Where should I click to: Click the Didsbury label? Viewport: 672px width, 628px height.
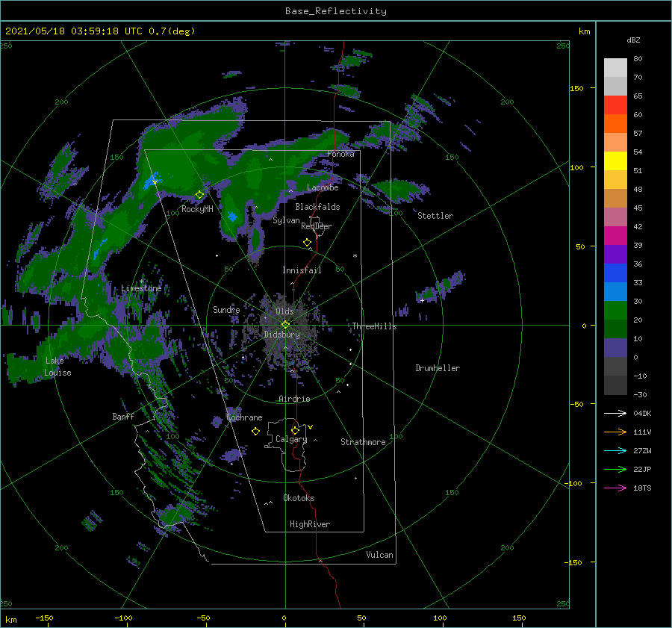point(281,335)
